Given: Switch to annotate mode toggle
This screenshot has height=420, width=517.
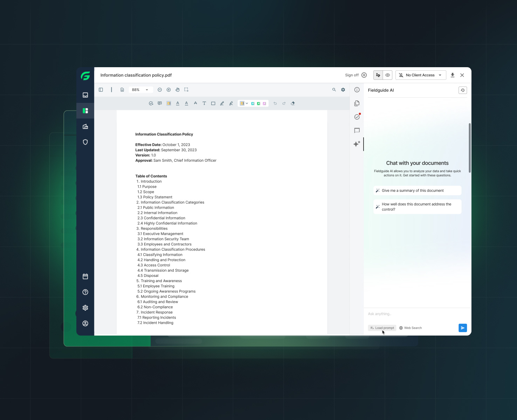Looking at the screenshot, I should pos(378,75).
